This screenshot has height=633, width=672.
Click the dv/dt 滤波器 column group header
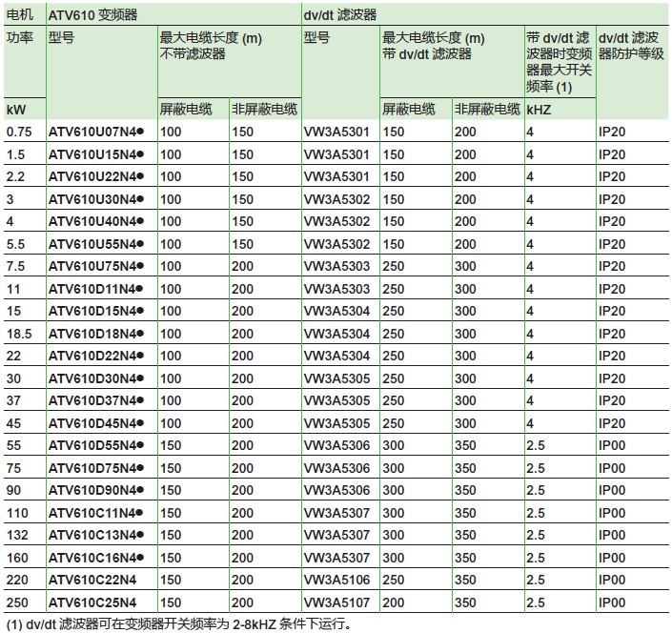(x=339, y=15)
